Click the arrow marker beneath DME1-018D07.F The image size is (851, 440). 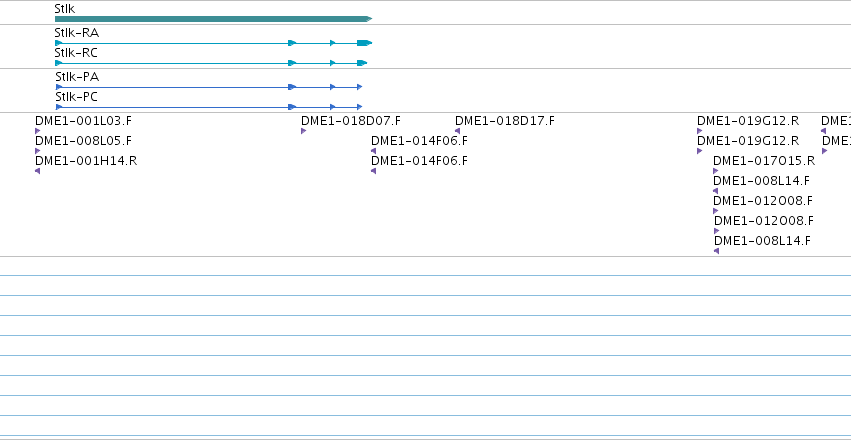pyautogui.click(x=303, y=131)
